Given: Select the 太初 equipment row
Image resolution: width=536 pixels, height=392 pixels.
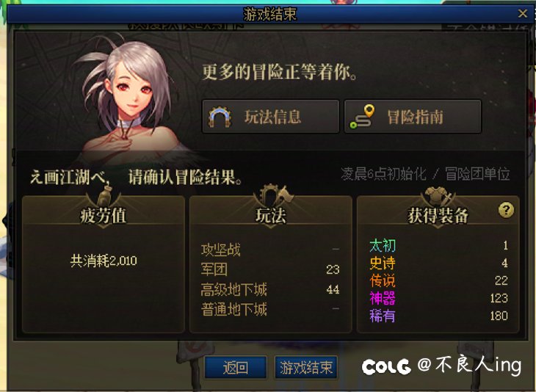Looking at the screenshot, I should point(438,245).
